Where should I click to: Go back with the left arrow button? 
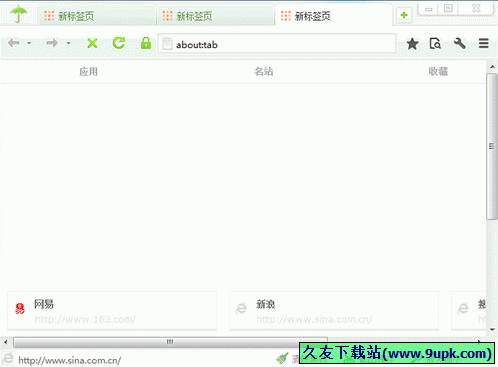click(14, 43)
